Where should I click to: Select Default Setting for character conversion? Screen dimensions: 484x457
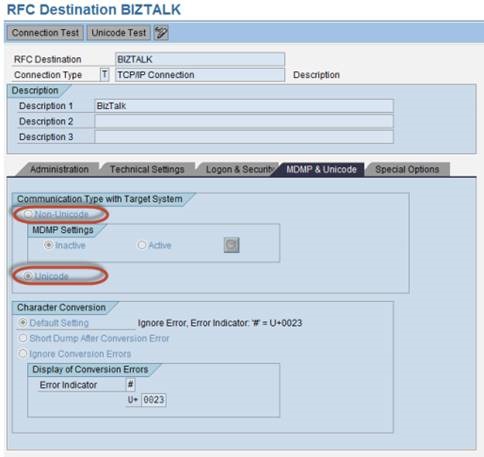[23, 323]
